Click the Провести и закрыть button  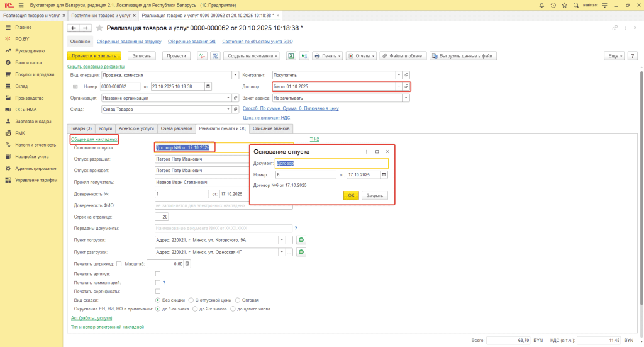(94, 56)
